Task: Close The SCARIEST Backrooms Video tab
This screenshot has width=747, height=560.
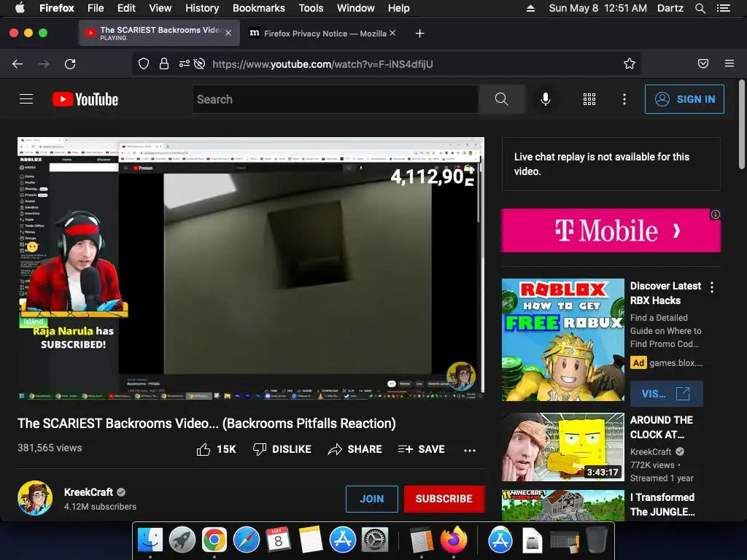Action: click(x=228, y=34)
